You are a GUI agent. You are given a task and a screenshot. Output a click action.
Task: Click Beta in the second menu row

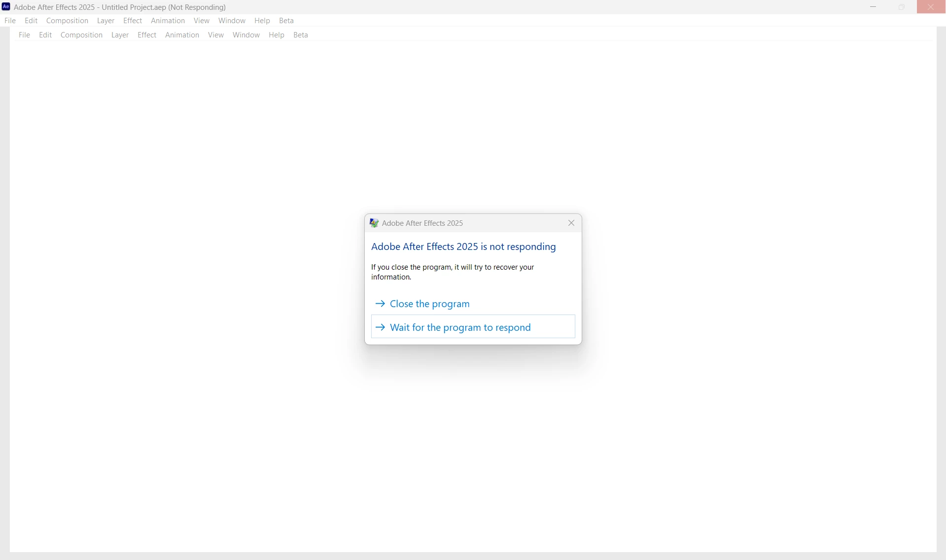tap(301, 35)
